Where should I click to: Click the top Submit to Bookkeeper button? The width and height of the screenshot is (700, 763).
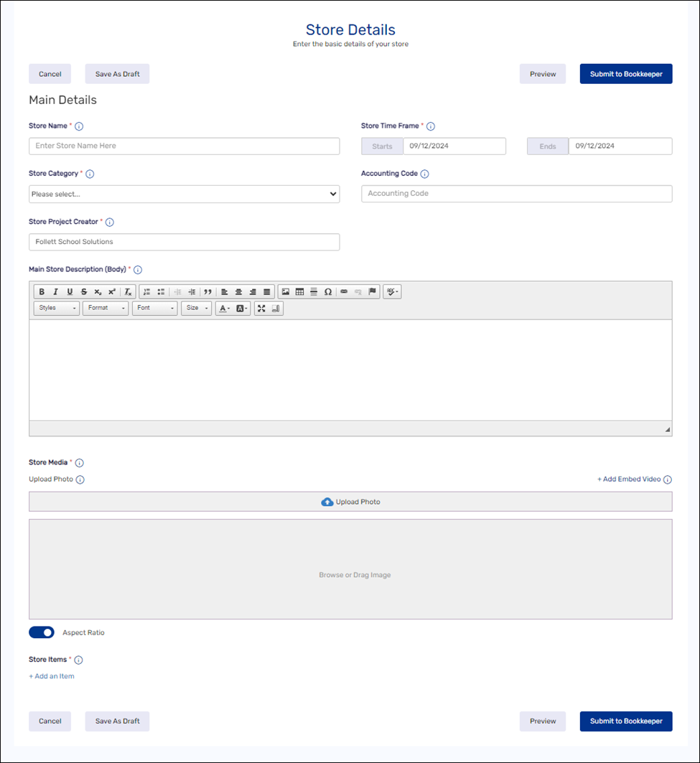pos(625,74)
